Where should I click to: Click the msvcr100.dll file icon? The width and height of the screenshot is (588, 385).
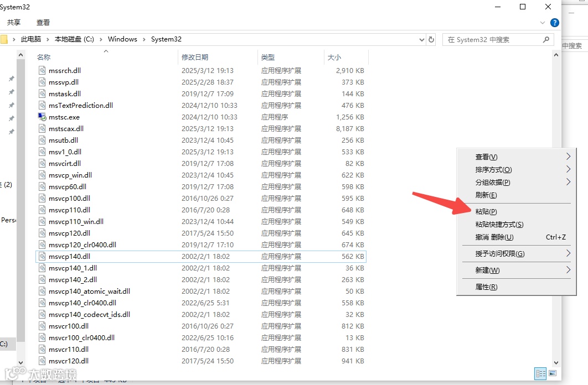pos(42,326)
